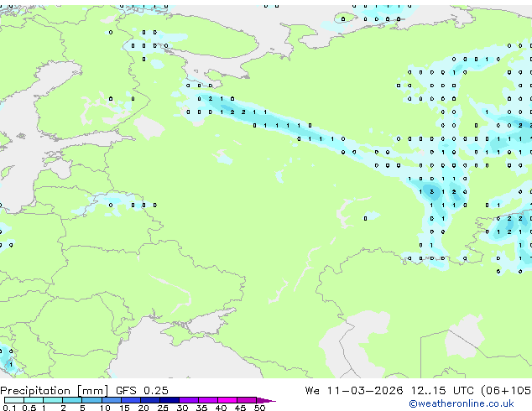This screenshot has height=411, width=532.
Task: Click the "30" legend scale label
Action: point(182,408)
